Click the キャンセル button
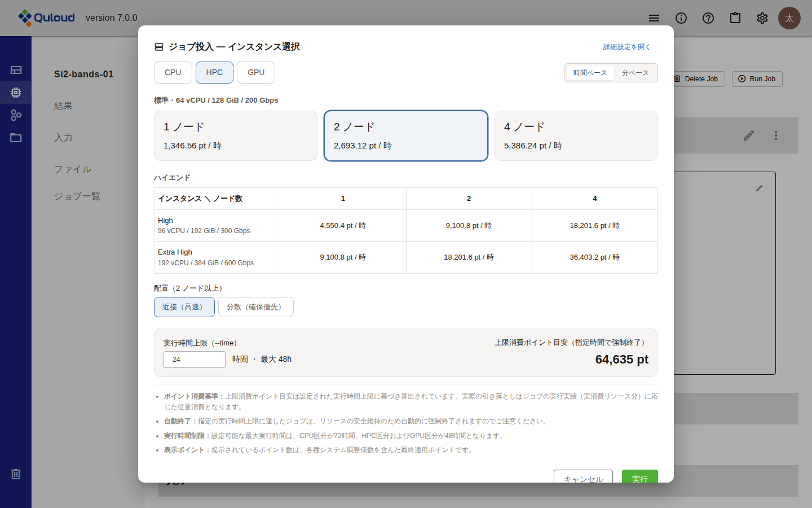 click(x=584, y=476)
